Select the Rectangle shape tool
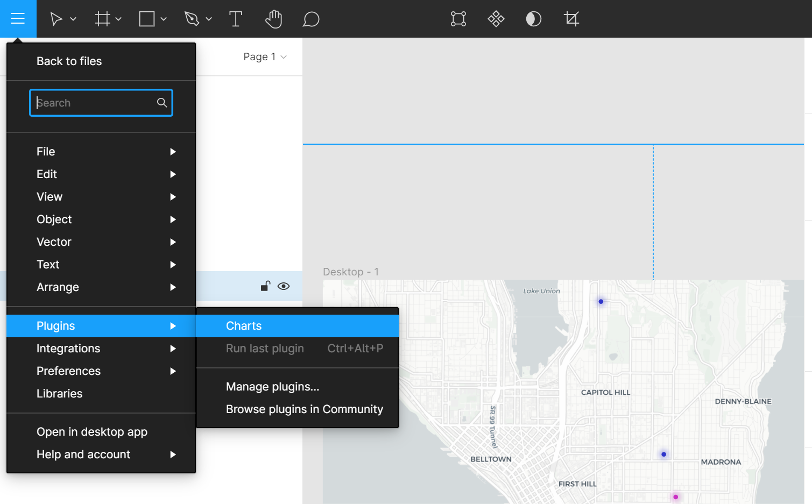The image size is (812, 504). [147, 19]
